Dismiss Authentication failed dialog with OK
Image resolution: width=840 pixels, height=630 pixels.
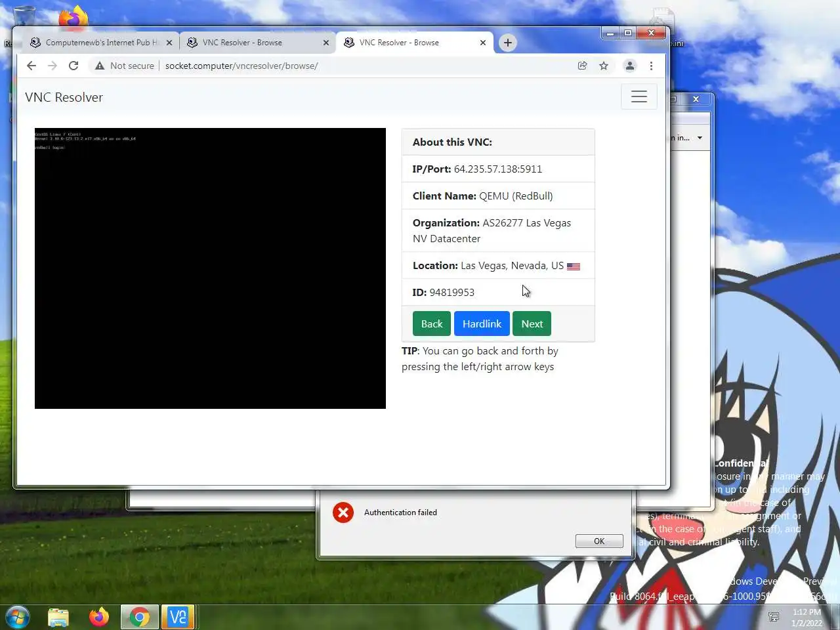[x=599, y=541]
